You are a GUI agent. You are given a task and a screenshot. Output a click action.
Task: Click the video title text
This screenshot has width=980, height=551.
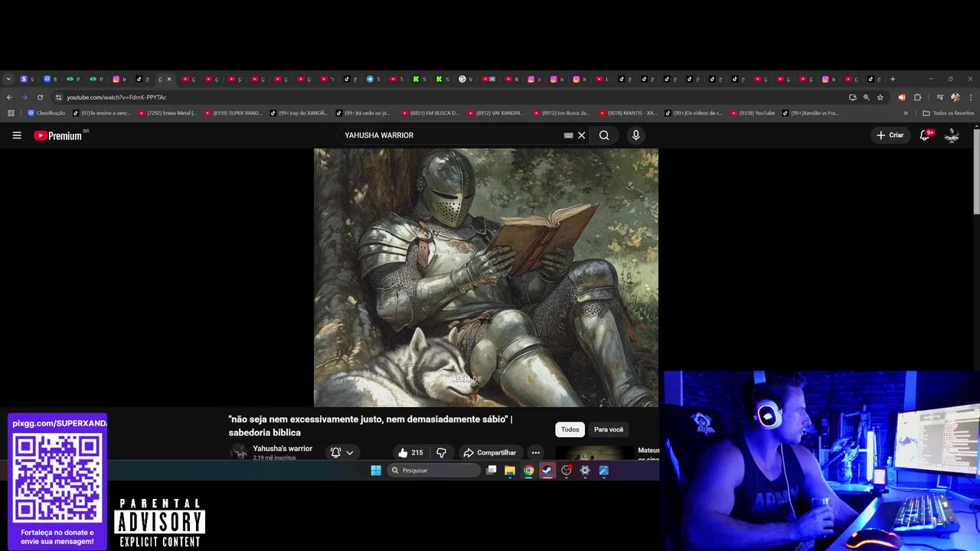click(370, 425)
